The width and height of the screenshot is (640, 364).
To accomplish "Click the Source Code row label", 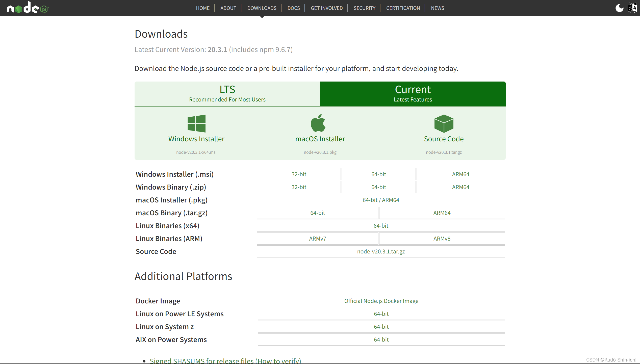I will click(x=156, y=251).
